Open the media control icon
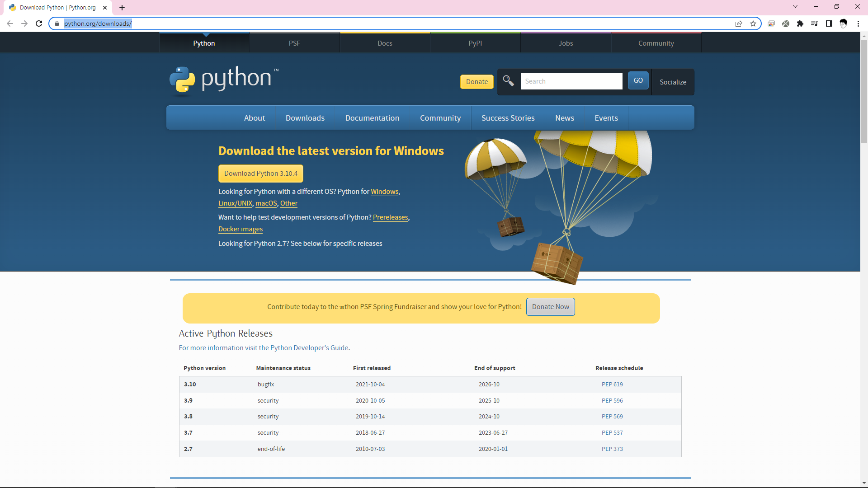868x488 pixels. [x=815, y=23]
